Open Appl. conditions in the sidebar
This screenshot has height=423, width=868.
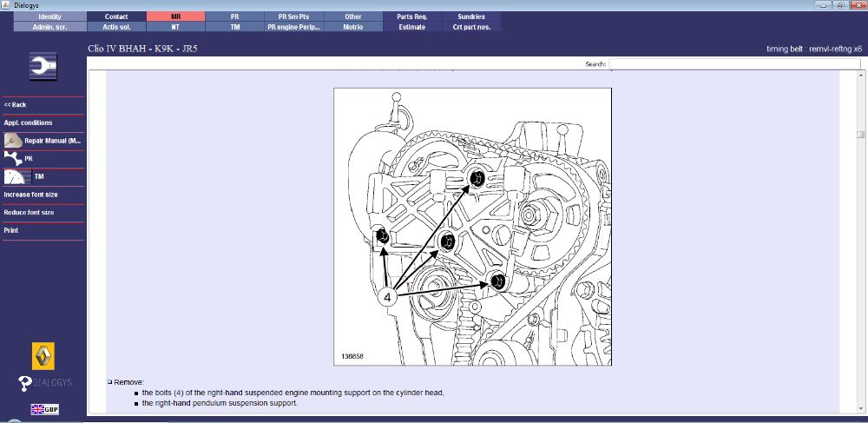pos(29,123)
